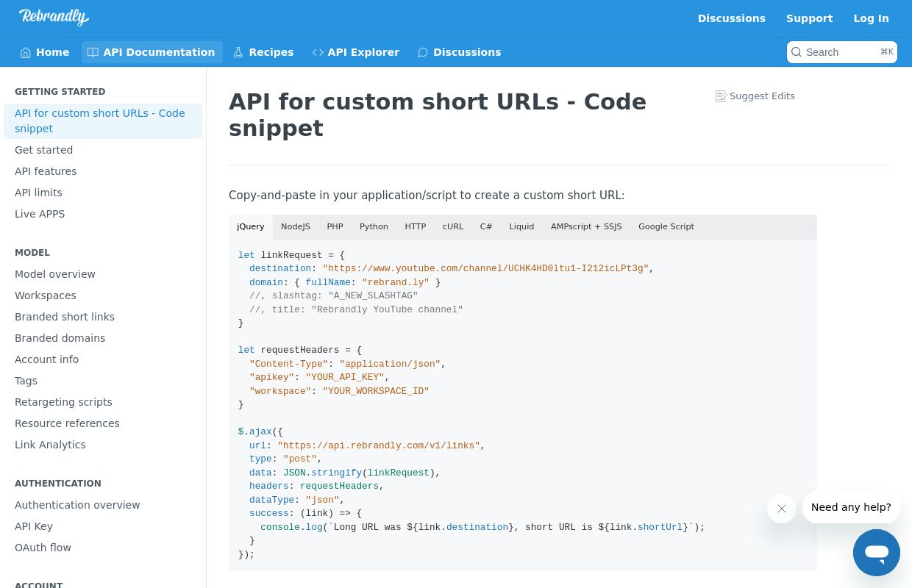Click the AUTHENTICATION section header
Image resolution: width=912 pixels, height=588 pixels.
click(x=58, y=484)
